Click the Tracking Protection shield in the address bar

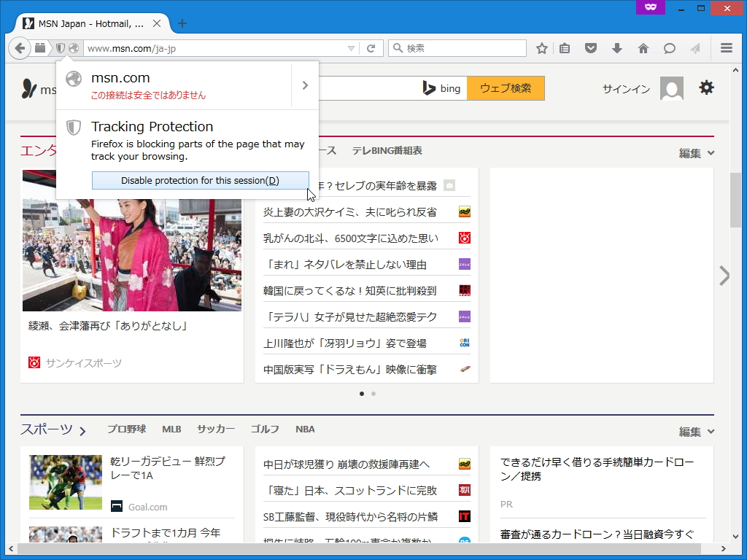(x=60, y=48)
